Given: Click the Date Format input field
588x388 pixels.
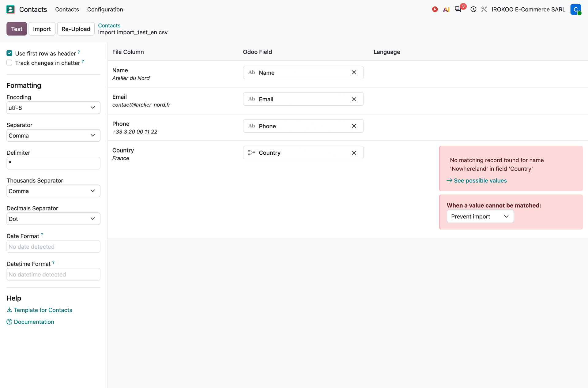Looking at the screenshot, I should [x=53, y=247].
